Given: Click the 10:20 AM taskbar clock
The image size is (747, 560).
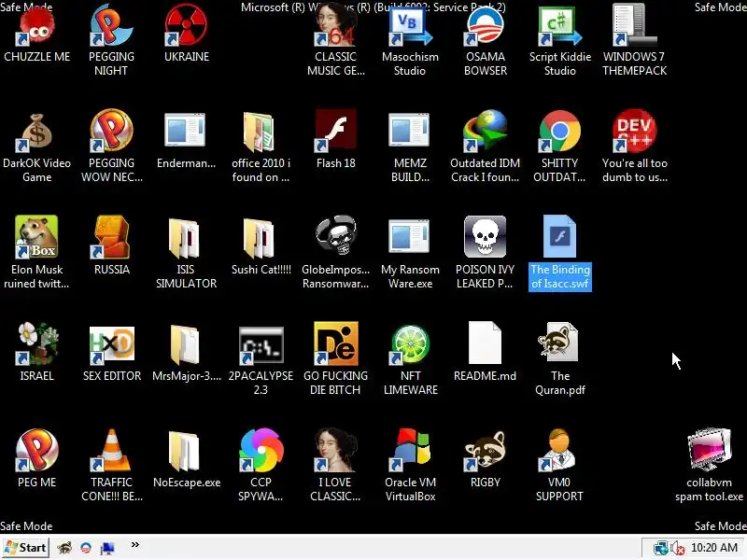Looking at the screenshot, I should tap(714, 548).
